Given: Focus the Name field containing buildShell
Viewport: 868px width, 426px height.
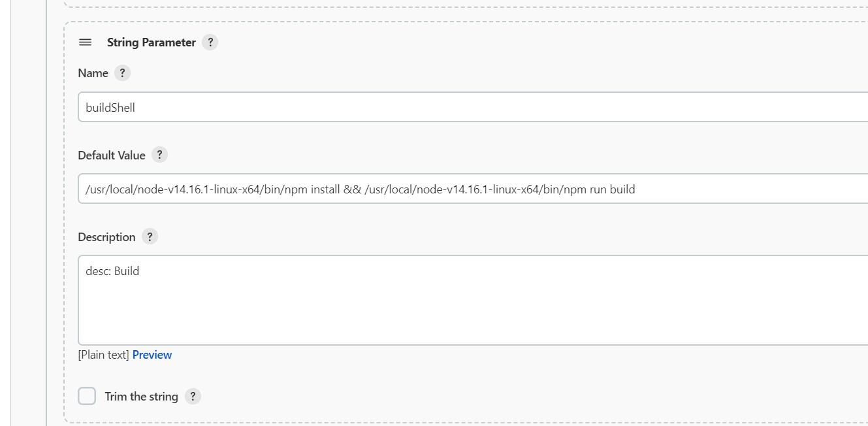Looking at the screenshot, I should click(473, 107).
